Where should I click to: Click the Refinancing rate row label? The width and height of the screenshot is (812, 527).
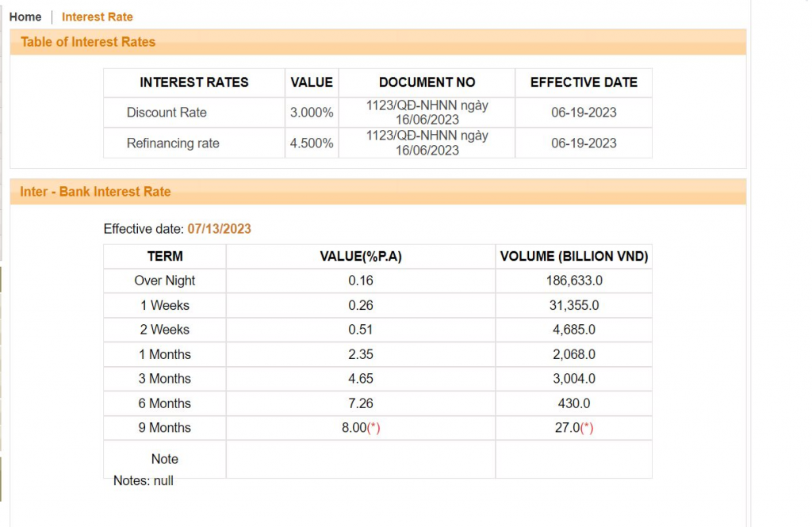[173, 143]
